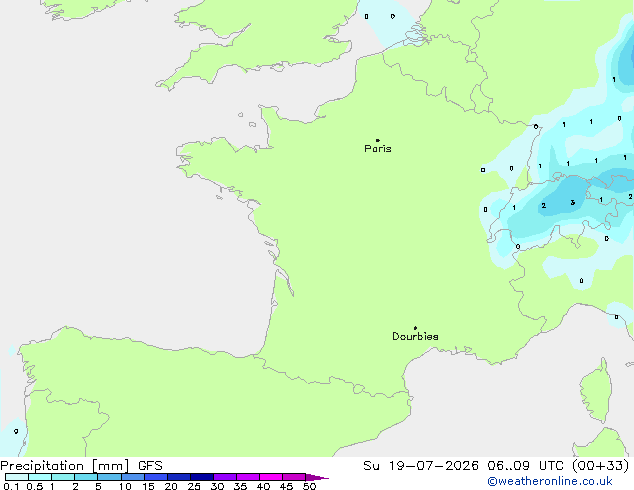Click the '0.1' legend scale number

(x=11, y=486)
